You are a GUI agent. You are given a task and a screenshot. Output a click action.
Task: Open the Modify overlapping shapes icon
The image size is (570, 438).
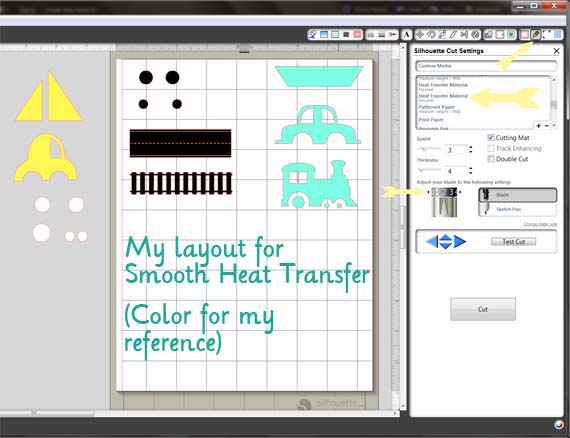click(x=489, y=35)
